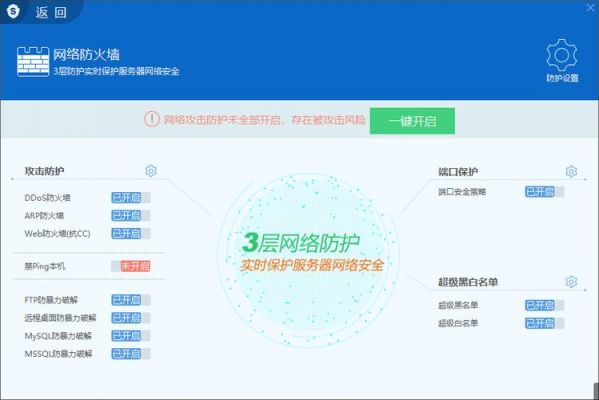Enable the 禁Ping本机 switch
599x400 pixels.
tap(131, 266)
